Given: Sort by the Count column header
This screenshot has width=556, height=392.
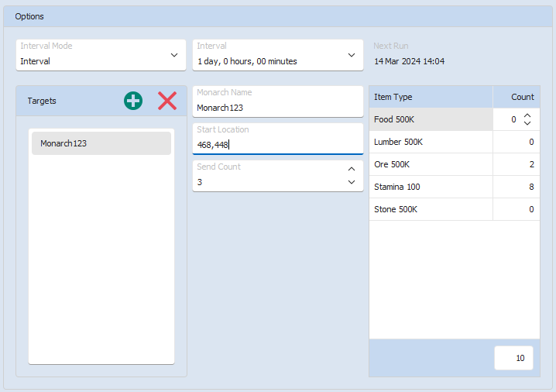Looking at the screenshot, I should coord(517,97).
